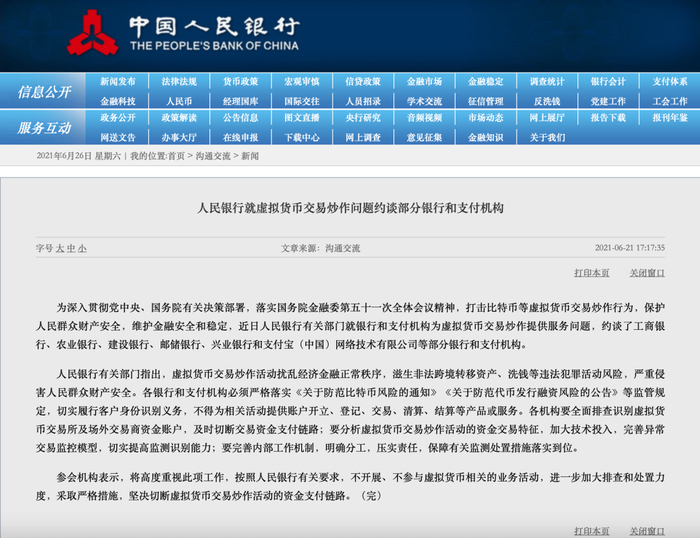Open the 法律法规 menu item
This screenshot has height=538, width=700.
(179, 81)
